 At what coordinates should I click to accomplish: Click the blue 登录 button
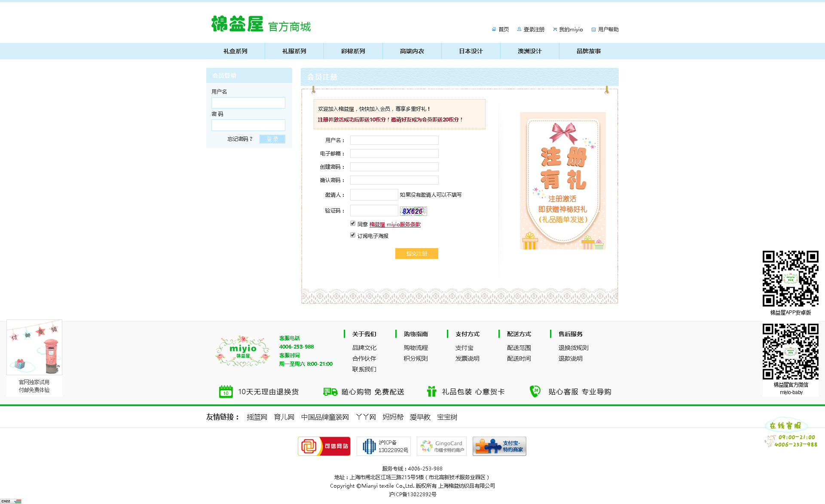point(272,139)
